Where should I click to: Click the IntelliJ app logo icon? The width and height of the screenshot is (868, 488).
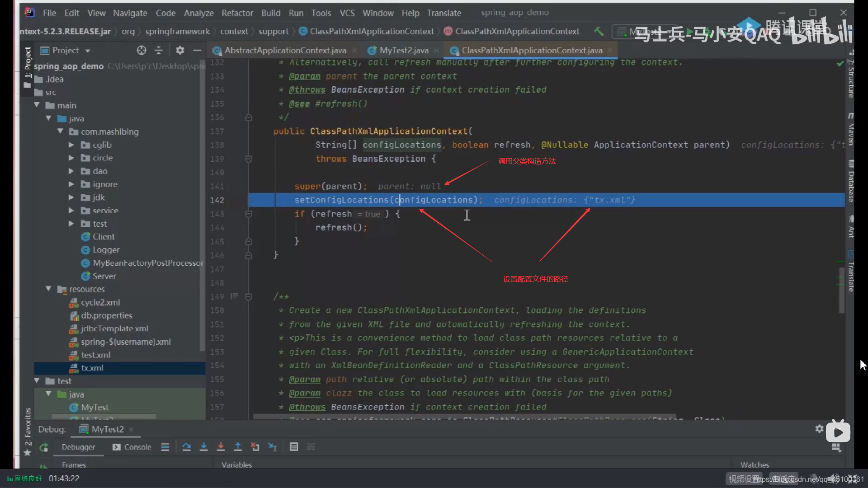(x=30, y=13)
